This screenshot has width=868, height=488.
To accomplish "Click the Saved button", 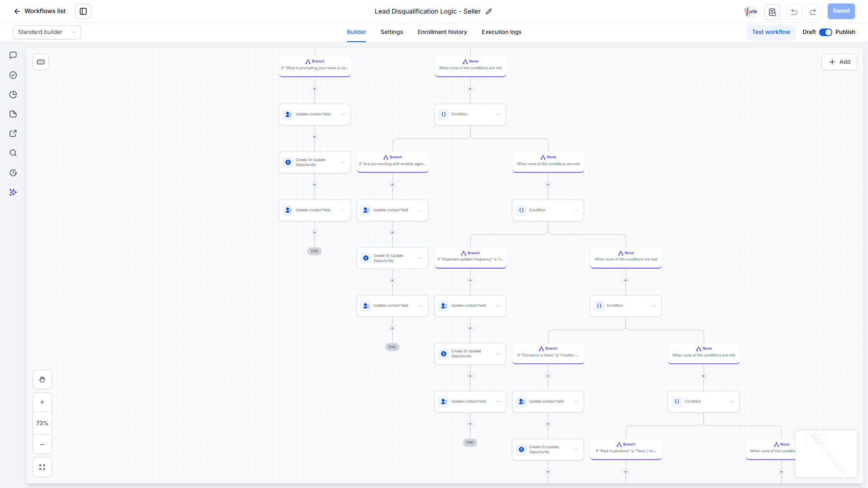I will click(x=841, y=11).
